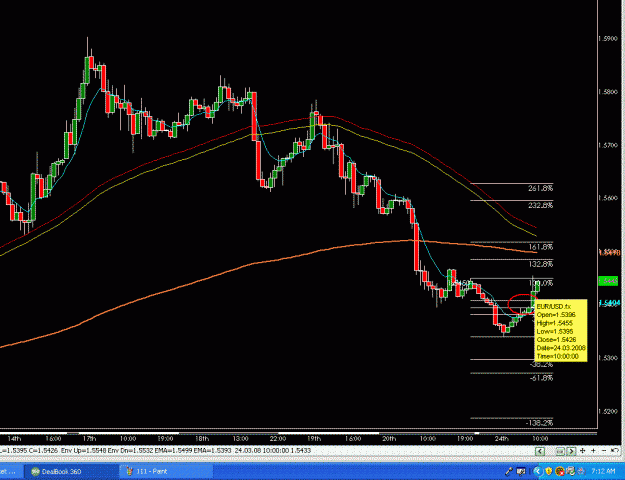
Task: Click Close=1.5426 in the tooltip
Action: [557, 340]
